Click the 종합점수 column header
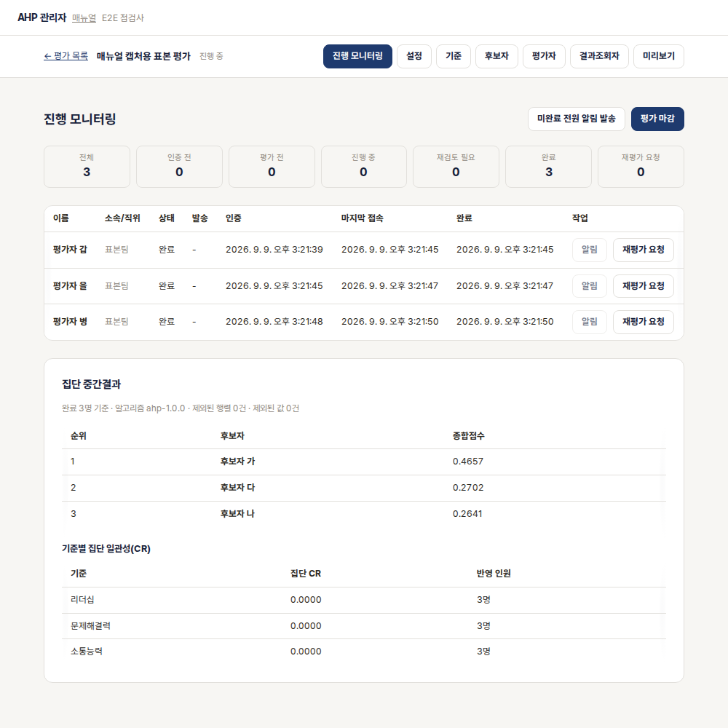 [x=468, y=436]
